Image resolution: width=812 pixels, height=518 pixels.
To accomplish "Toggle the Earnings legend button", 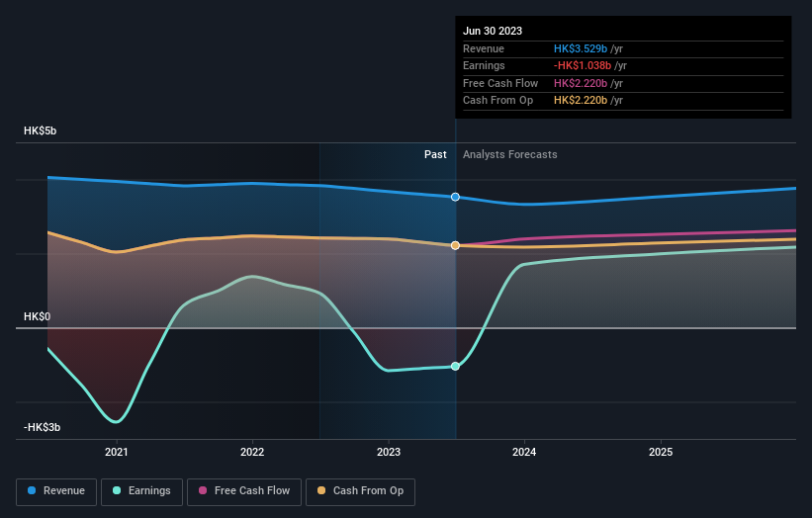I will [141, 491].
